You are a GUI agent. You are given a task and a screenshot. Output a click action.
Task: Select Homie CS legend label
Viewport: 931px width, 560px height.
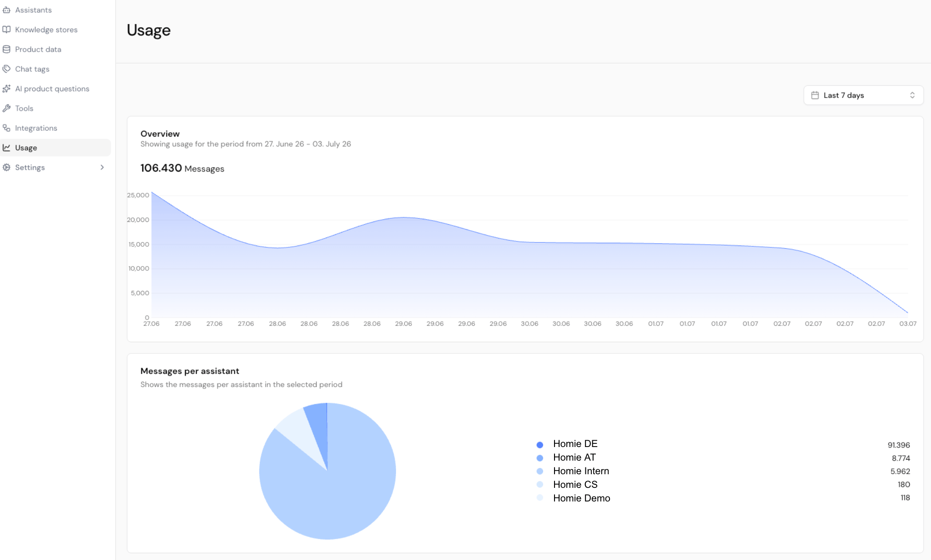pos(575,485)
